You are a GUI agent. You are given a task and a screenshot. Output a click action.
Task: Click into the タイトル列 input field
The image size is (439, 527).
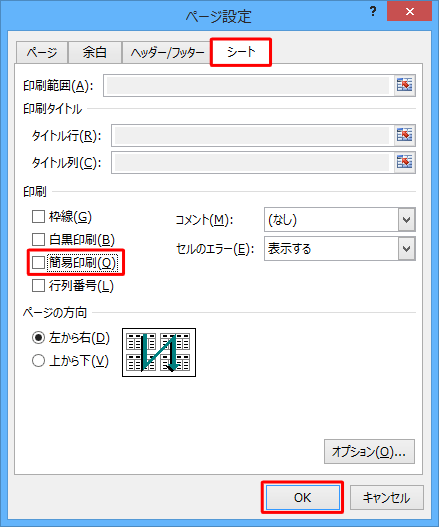[x=252, y=162]
